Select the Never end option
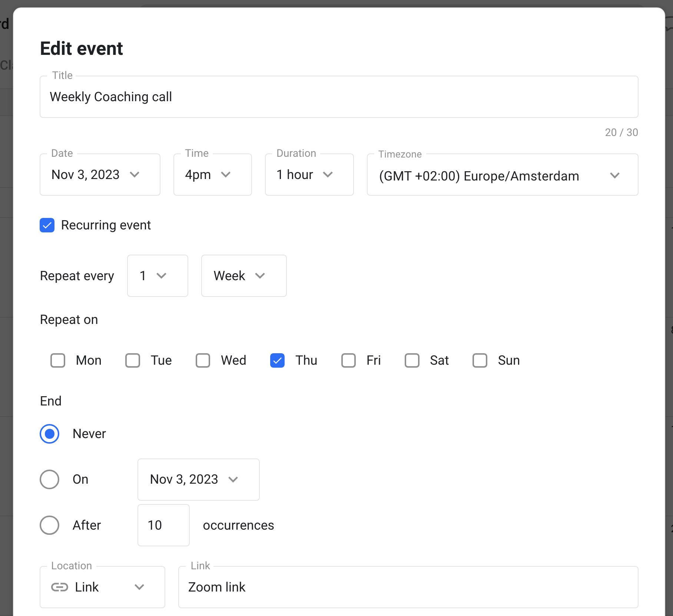Screen dimensions: 673x616 point(49,434)
